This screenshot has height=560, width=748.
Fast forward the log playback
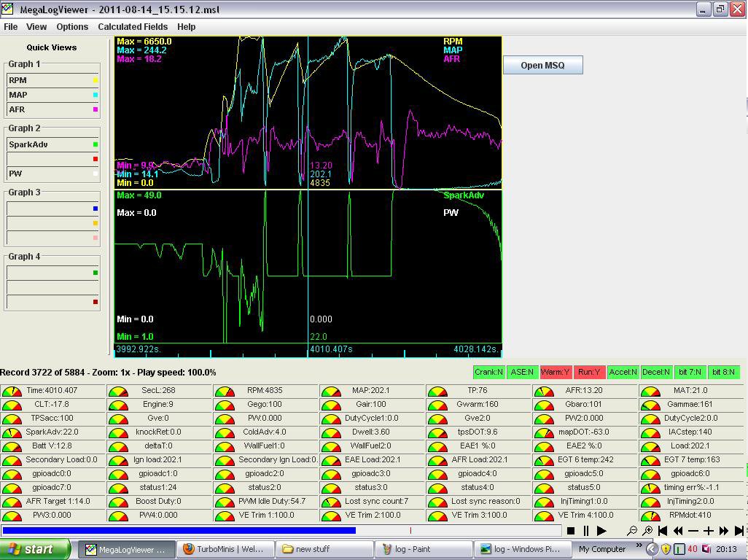click(x=724, y=530)
